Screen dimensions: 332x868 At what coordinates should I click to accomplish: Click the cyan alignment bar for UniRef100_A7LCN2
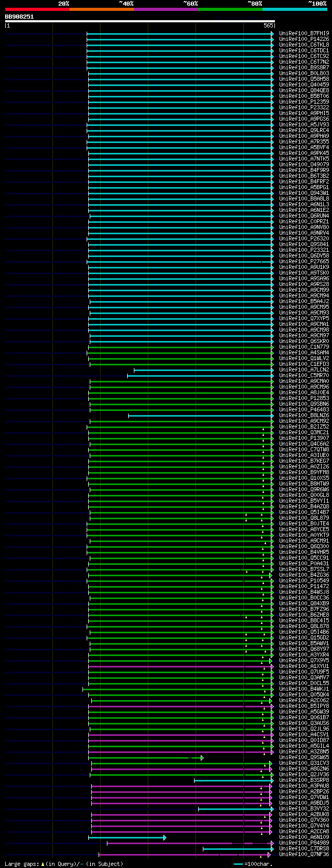click(203, 369)
